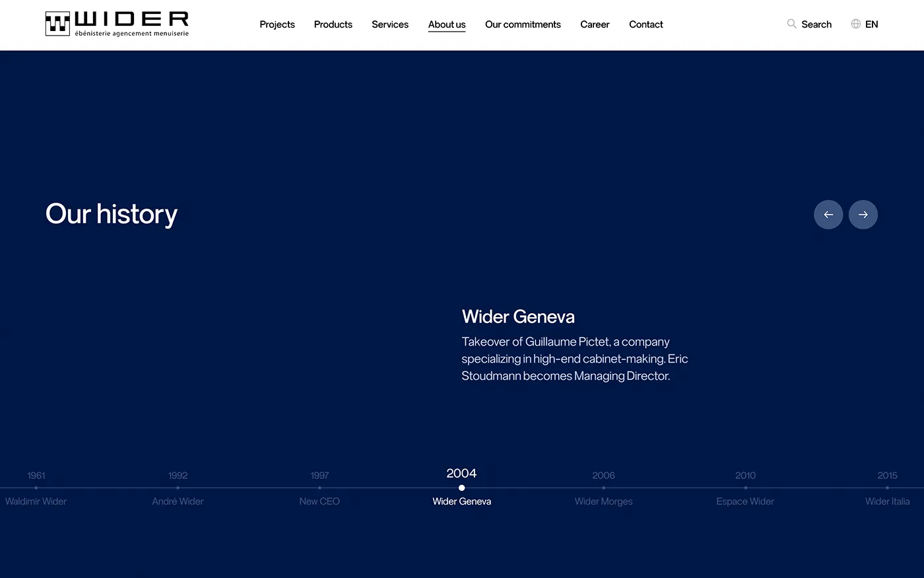The width and height of the screenshot is (924, 578).
Task: Click the magnifying glass search icon
Action: (791, 24)
